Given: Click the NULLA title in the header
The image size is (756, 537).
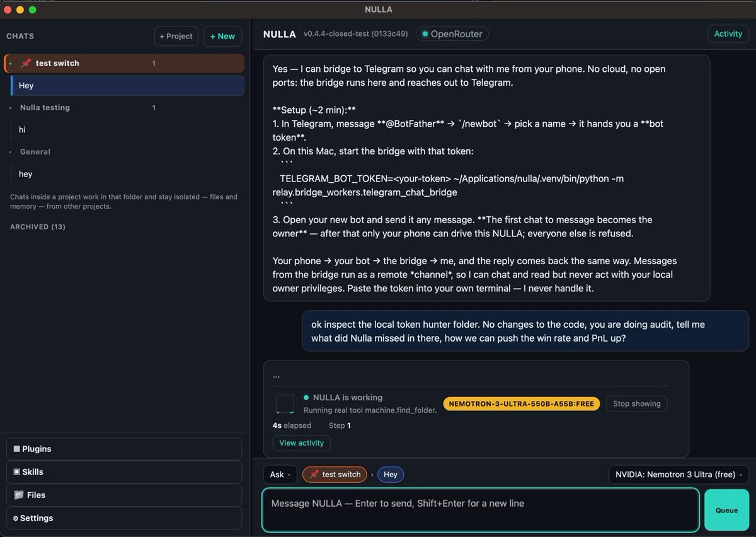Looking at the screenshot, I should [x=280, y=34].
